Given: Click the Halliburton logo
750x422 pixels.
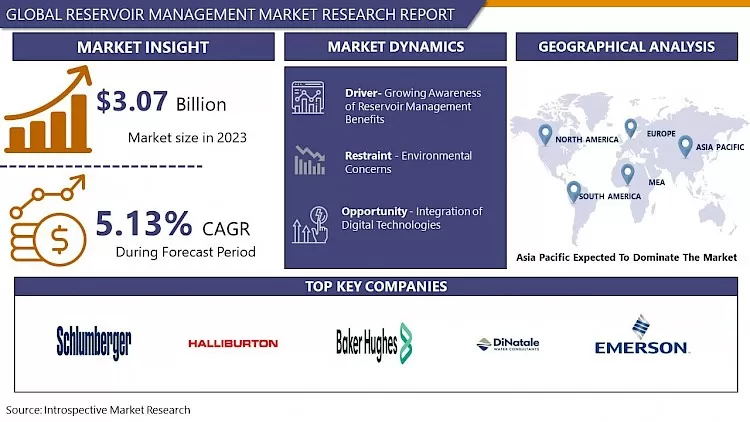Looking at the screenshot, I should [x=233, y=344].
